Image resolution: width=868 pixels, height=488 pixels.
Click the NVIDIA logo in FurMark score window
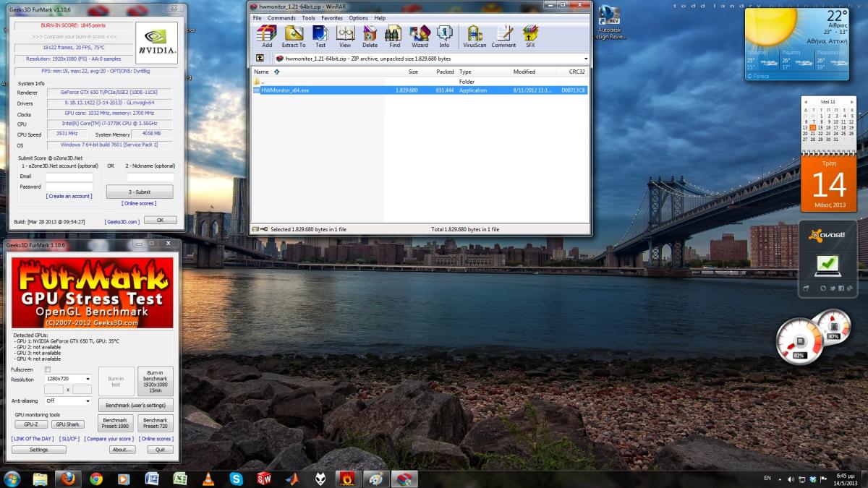(157, 41)
